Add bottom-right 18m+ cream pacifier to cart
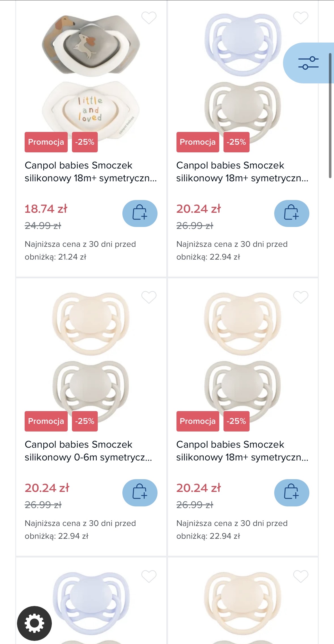This screenshot has height=644, width=334. click(292, 493)
